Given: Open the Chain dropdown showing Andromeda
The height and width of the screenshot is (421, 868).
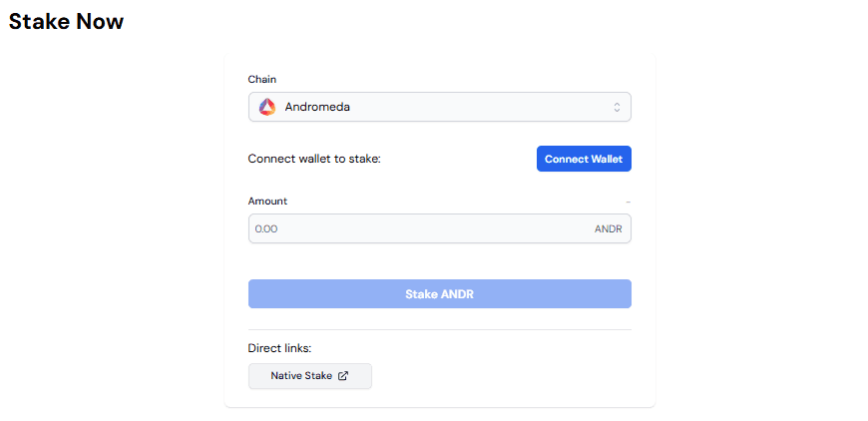Looking at the screenshot, I should 439,107.
